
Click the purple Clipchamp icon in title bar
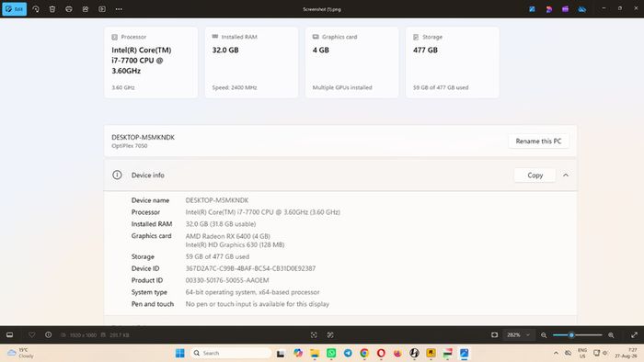[565, 9]
